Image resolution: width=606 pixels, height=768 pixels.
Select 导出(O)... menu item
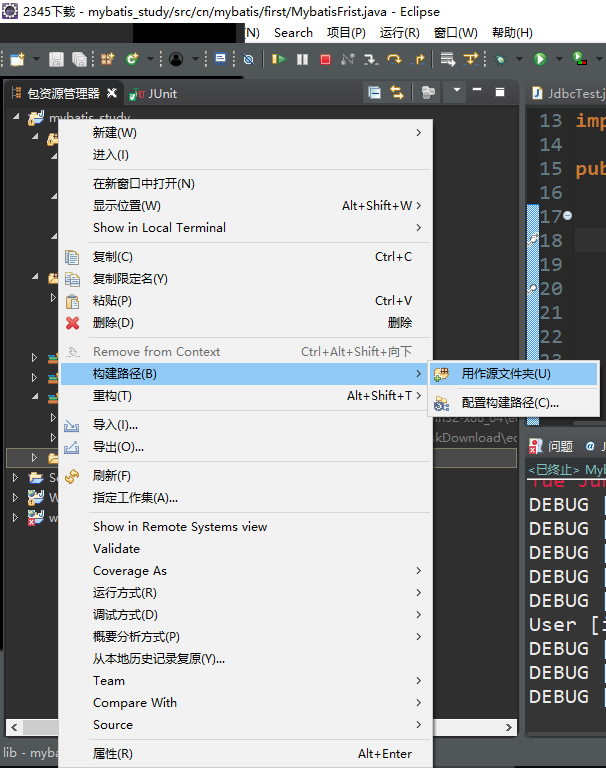point(246,447)
